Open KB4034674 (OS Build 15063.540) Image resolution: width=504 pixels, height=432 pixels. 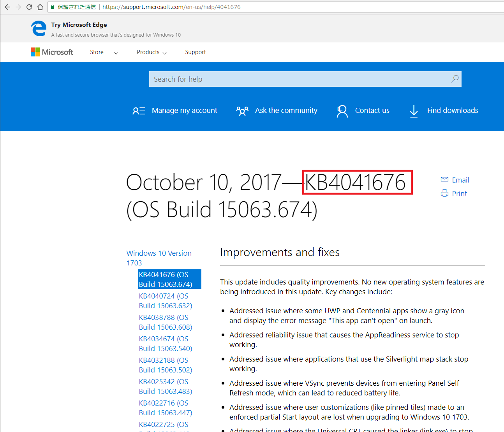tap(166, 344)
